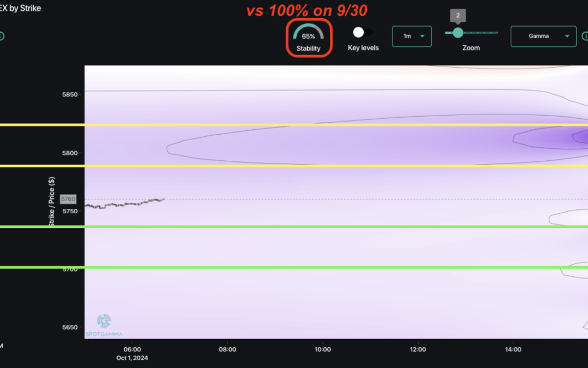Viewport: 588px width, 368px height.
Task: Toggle the Key levels switch
Action: tap(363, 32)
